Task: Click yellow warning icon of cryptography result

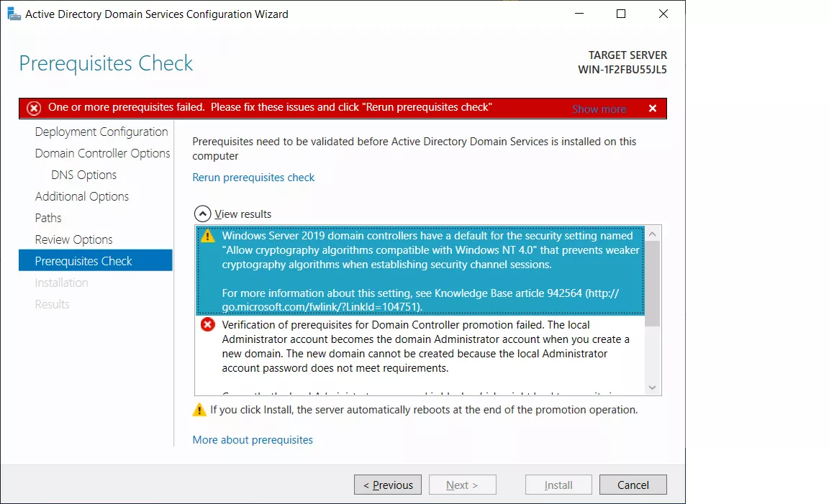Action: click(x=208, y=236)
